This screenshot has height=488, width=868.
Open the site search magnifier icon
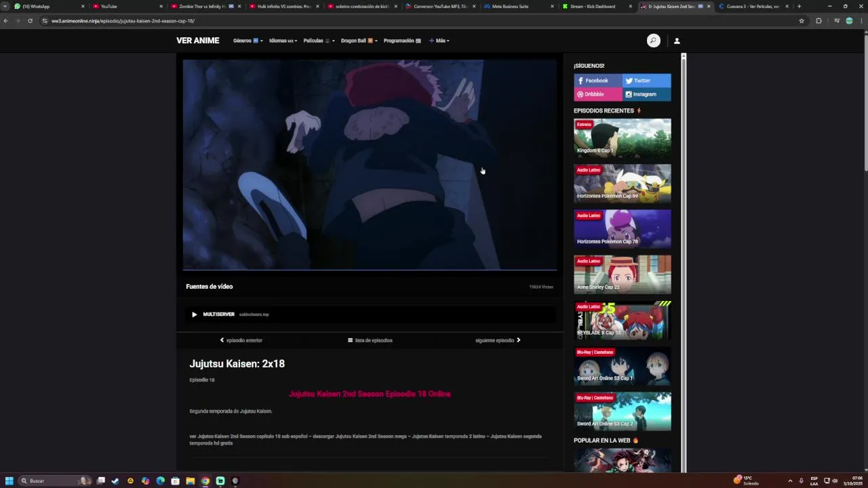coord(653,41)
